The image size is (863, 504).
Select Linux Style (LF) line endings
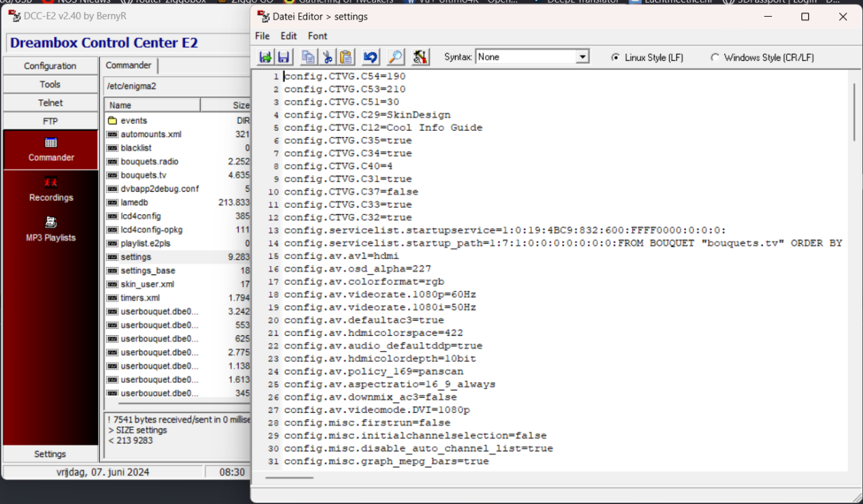tap(616, 57)
